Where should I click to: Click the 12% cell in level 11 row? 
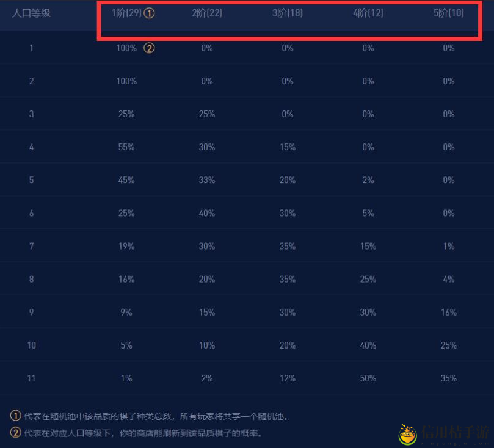pyautogui.click(x=288, y=378)
